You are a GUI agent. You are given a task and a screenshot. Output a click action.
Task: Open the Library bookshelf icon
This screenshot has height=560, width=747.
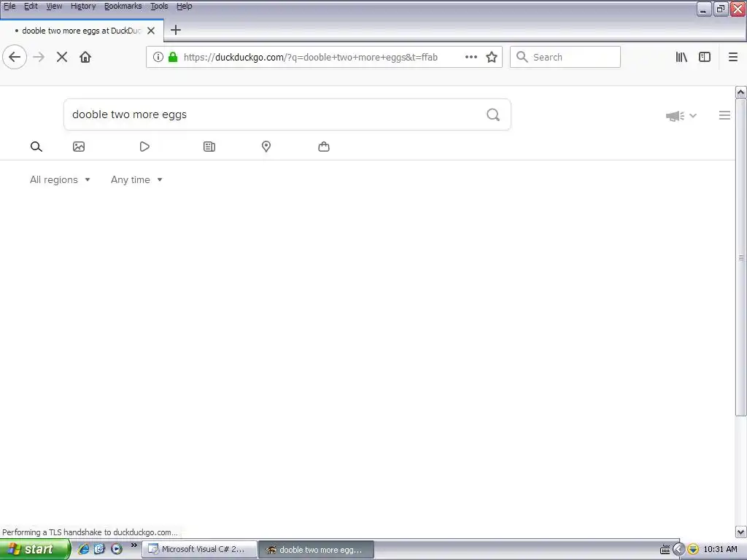[x=681, y=57]
